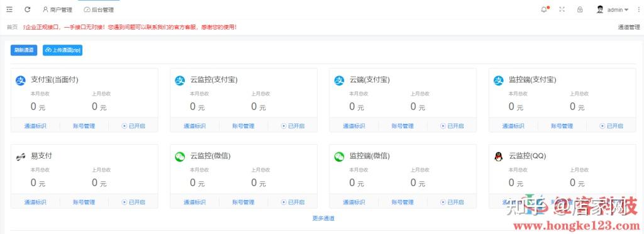This screenshot has width=644, height=234.
Task: Open notifications via the bell icon
Action: point(544,9)
